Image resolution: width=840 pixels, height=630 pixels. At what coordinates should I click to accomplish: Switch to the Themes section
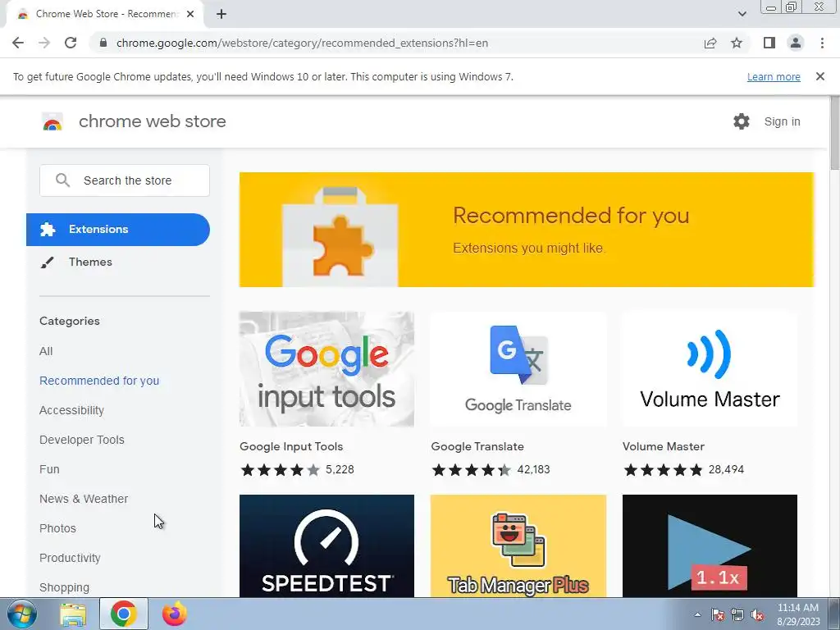pyautogui.click(x=90, y=262)
